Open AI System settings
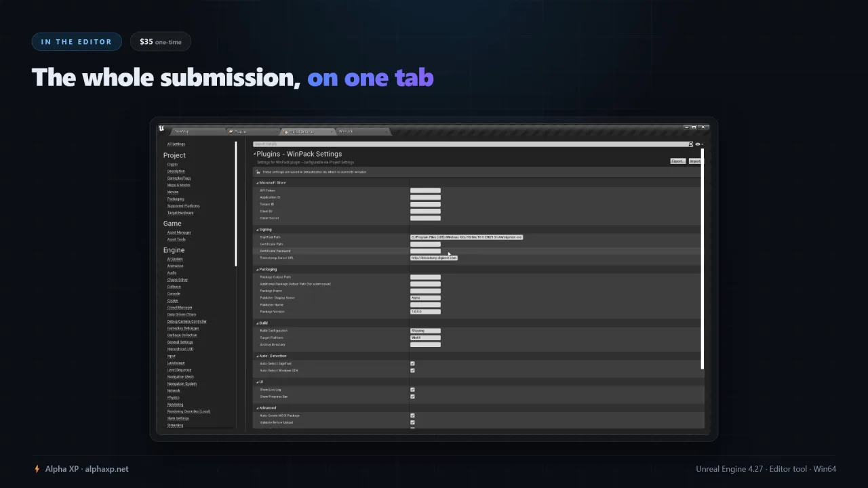868x488 pixels. (x=175, y=259)
